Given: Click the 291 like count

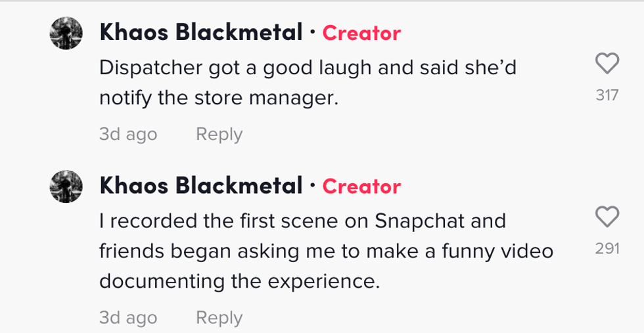Looking at the screenshot, I should point(607,249).
